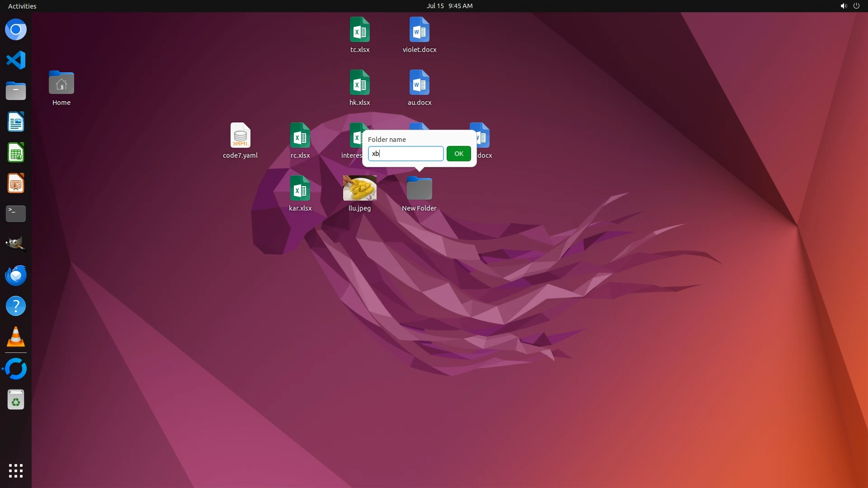Open the date and time menu
Screen dimensions: 868x488
coord(449,6)
